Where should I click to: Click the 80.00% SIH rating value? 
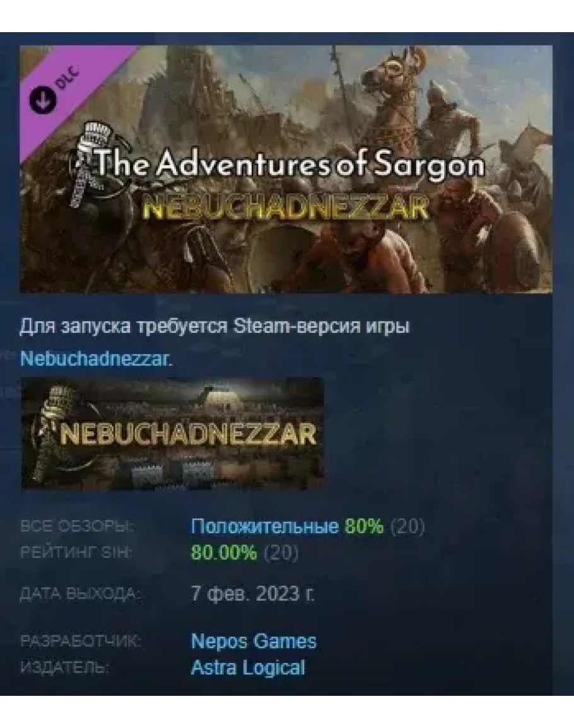[223, 552]
